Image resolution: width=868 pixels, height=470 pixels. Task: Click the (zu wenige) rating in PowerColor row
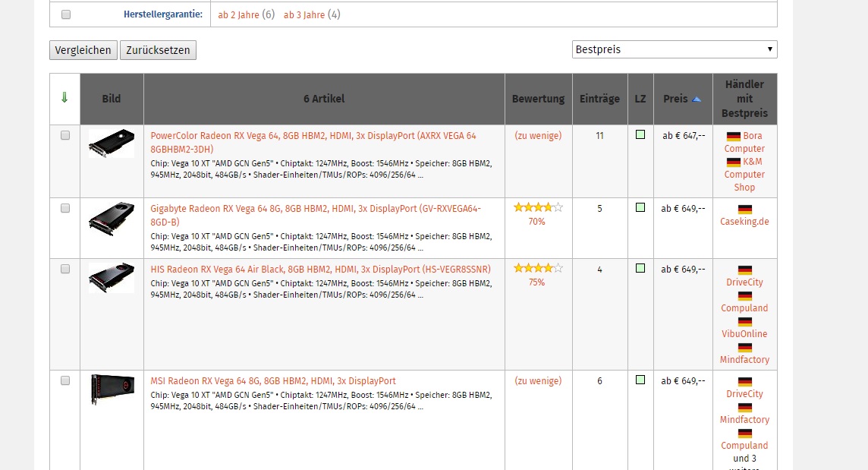(538, 135)
